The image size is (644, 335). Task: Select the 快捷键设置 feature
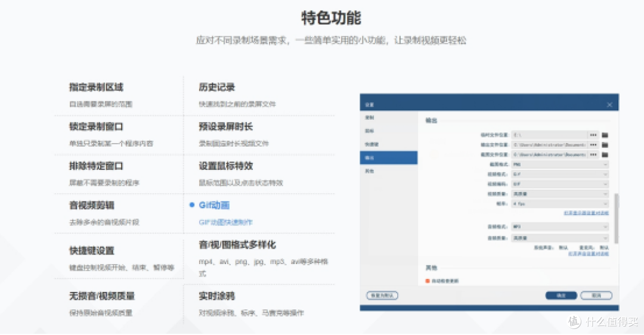coord(92,250)
